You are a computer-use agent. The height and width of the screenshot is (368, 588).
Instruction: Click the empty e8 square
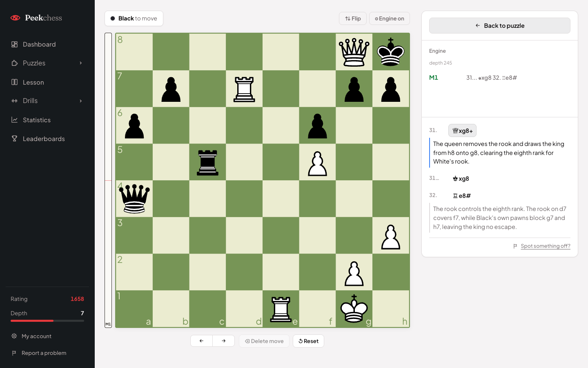281,52
